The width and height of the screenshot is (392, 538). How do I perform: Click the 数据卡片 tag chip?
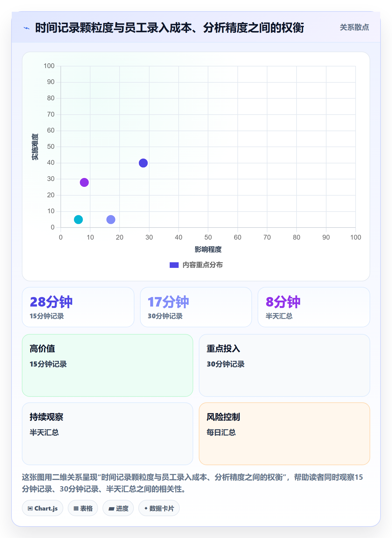[x=159, y=508]
